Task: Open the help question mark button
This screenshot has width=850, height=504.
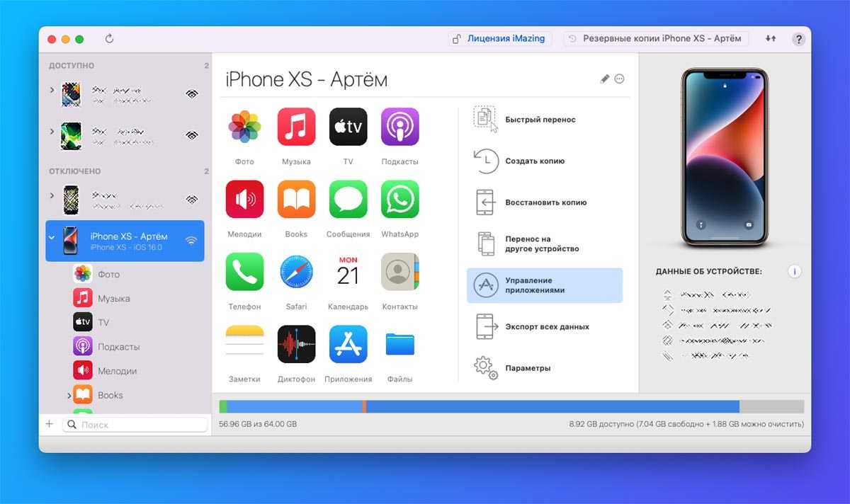Action: pos(798,39)
